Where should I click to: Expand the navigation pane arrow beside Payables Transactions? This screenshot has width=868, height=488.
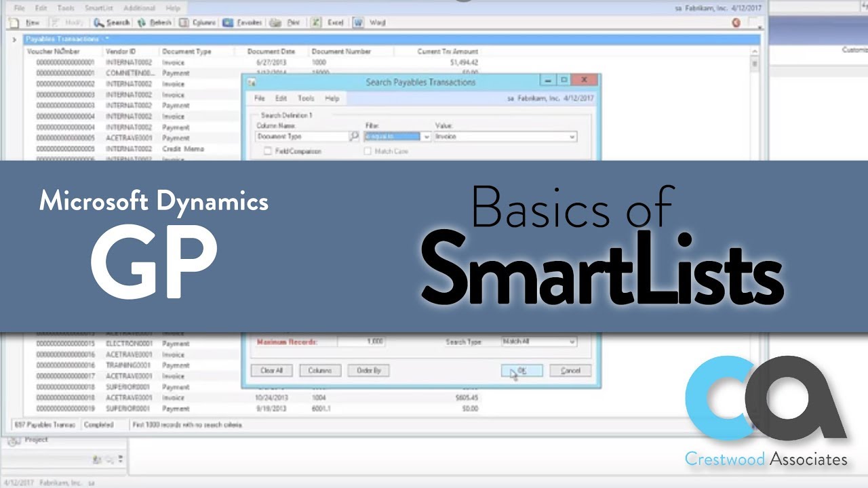14,40
